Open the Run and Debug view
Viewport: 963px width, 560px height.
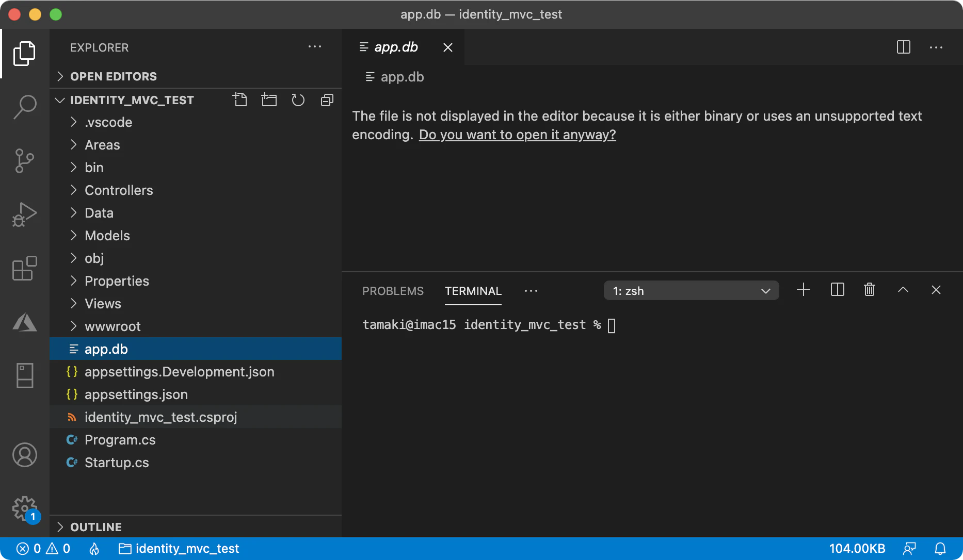tap(25, 215)
